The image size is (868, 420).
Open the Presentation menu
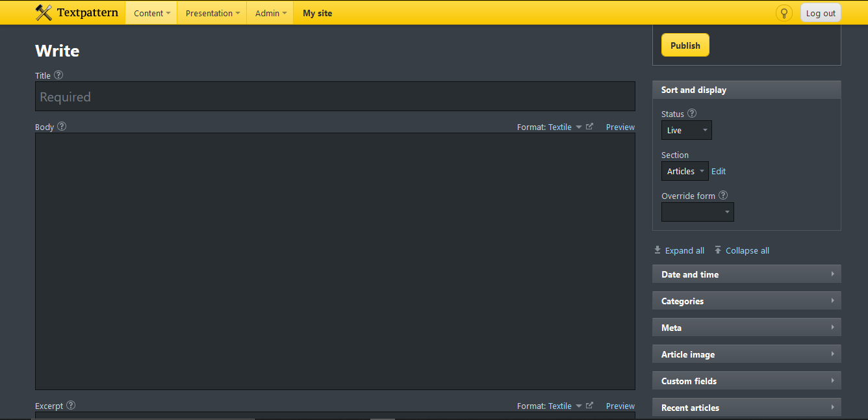click(212, 13)
